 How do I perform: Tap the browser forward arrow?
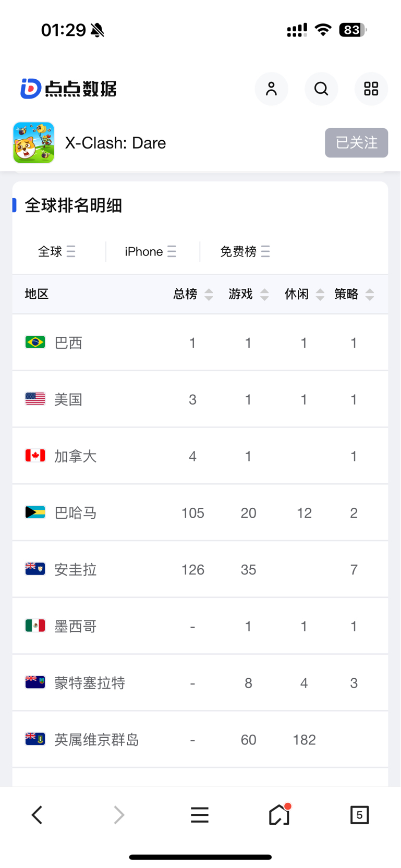click(119, 815)
